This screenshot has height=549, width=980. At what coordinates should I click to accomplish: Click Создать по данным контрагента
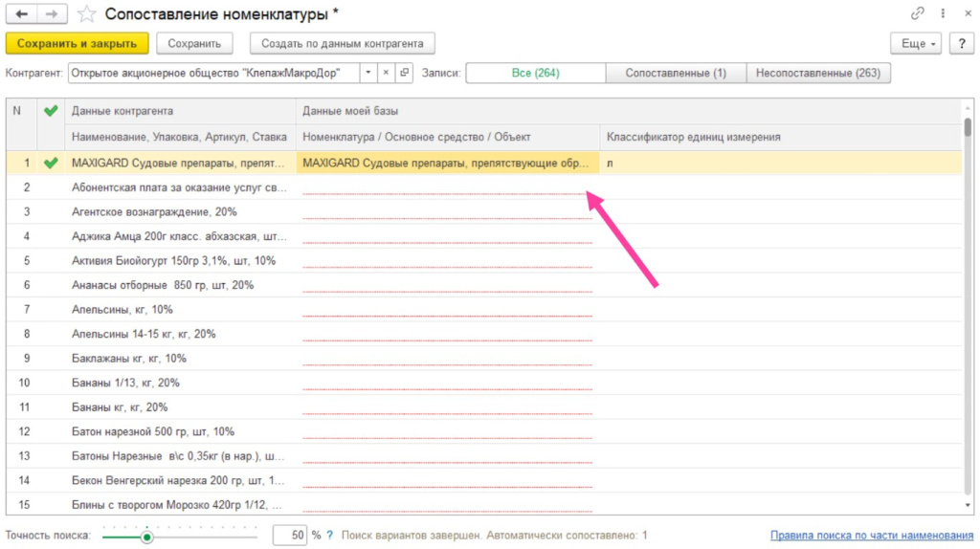point(342,44)
